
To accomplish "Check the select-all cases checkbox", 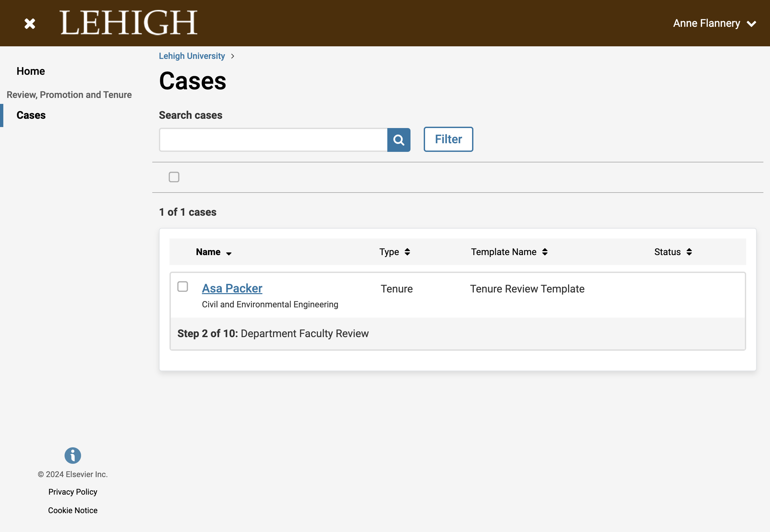I will pos(174,177).
